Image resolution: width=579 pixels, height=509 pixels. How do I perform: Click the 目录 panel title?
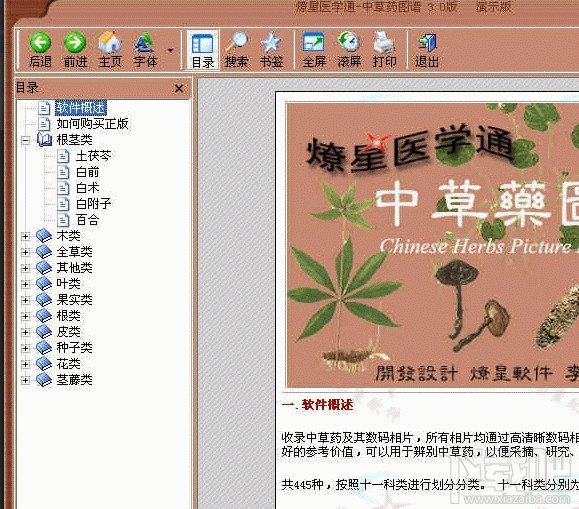(27, 88)
